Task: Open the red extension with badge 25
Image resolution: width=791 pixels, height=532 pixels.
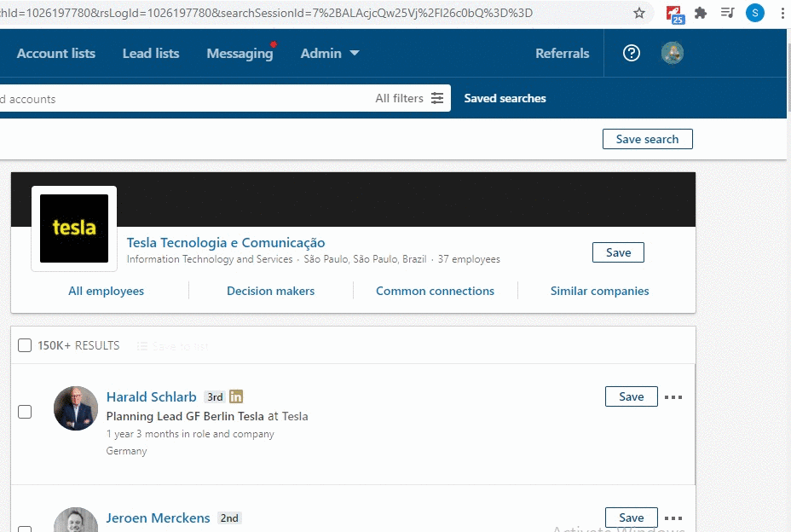Action: 674,14
